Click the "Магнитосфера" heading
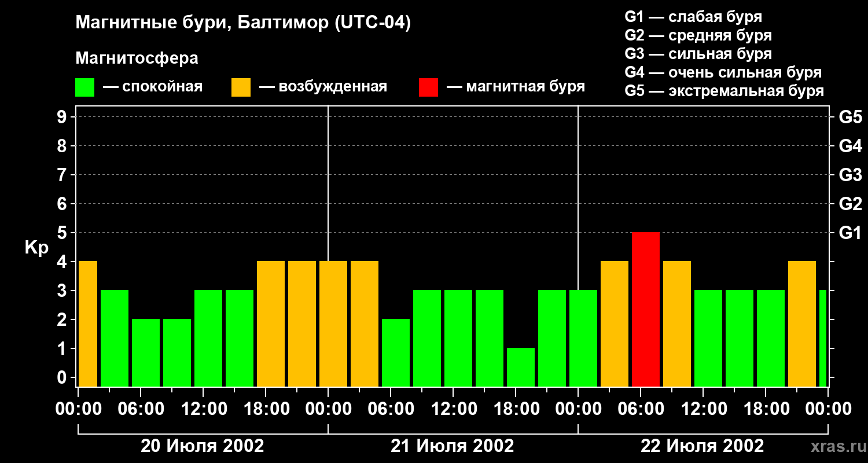The width and height of the screenshot is (868, 463). (x=137, y=58)
